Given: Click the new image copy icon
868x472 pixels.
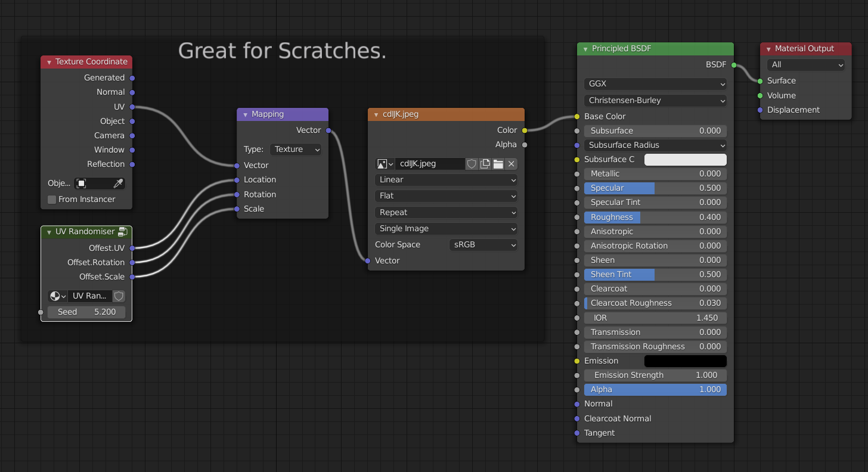Looking at the screenshot, I should point(485,164).
